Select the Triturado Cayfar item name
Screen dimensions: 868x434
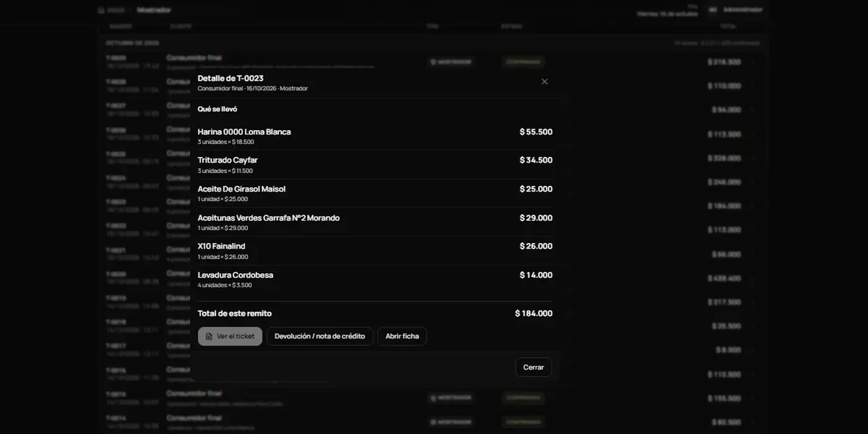point(228,160)
